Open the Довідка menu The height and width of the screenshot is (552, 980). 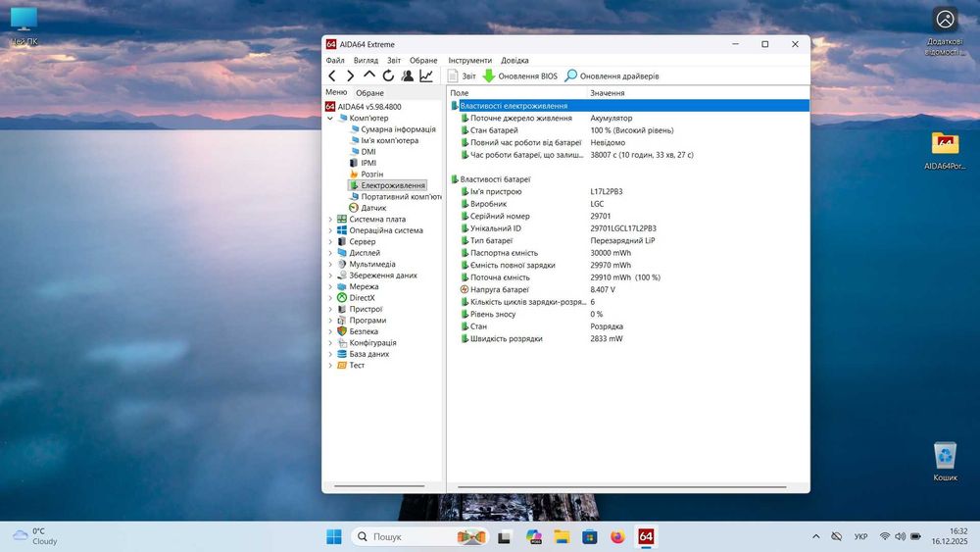[514, 60]
